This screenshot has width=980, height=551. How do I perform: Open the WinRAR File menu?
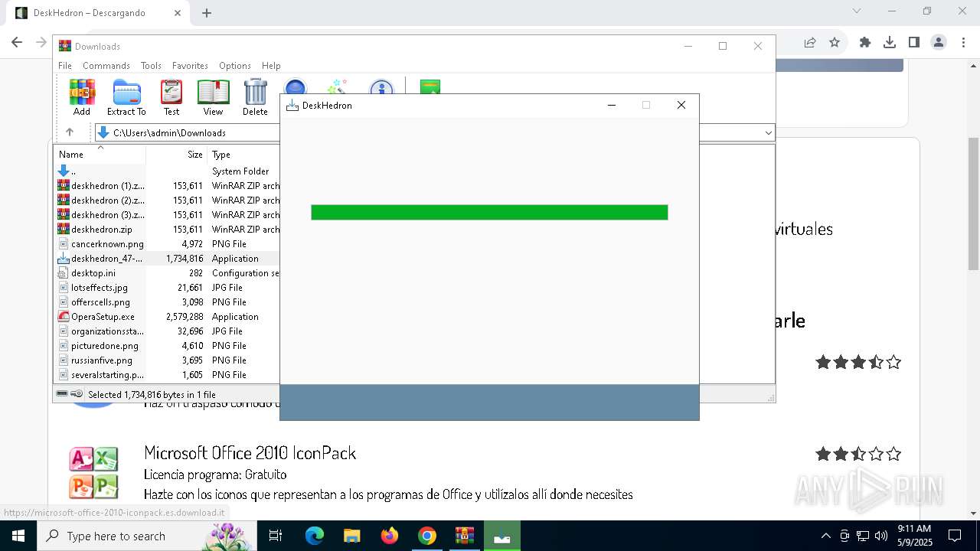(x=65, y=66)
